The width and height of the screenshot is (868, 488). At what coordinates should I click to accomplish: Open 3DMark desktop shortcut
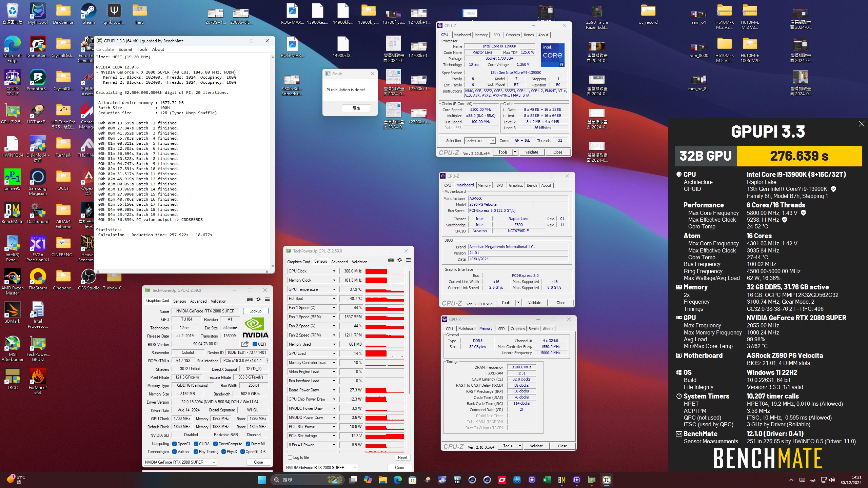point(13,313)
